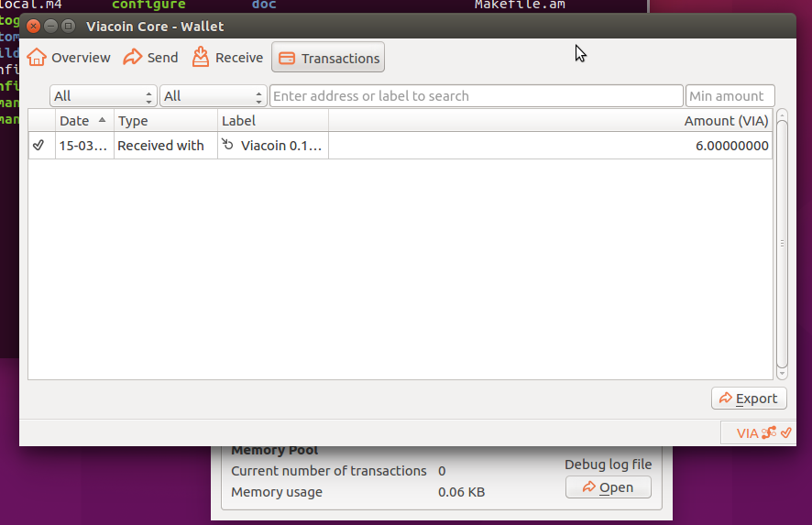
Task: Click the confirmed checkmark icon in transaction row
Action: [x=38, y=145]
